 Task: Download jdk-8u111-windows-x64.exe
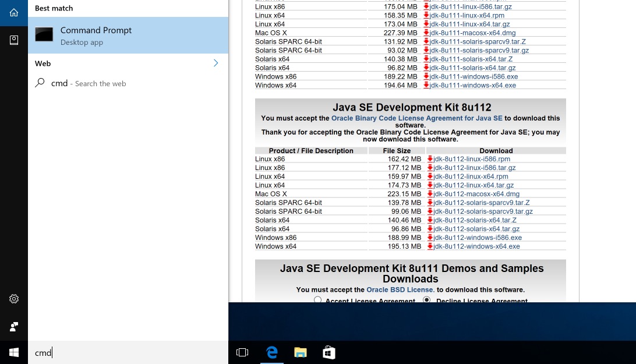472,85
